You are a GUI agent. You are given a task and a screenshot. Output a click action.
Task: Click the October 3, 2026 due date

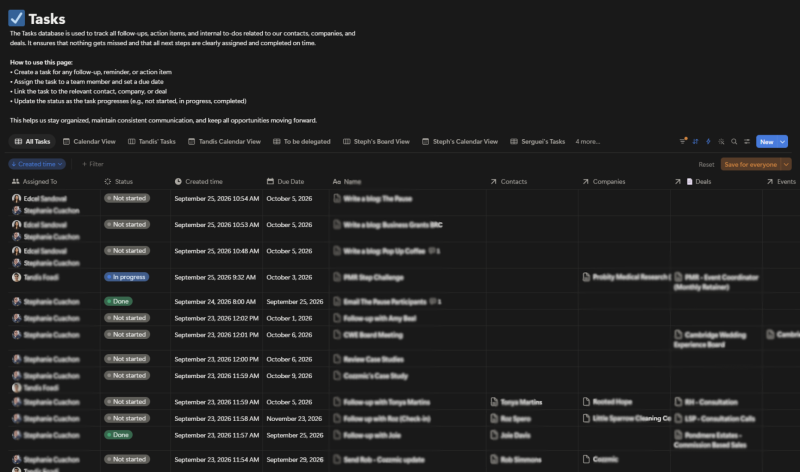(x=289, y=277)
